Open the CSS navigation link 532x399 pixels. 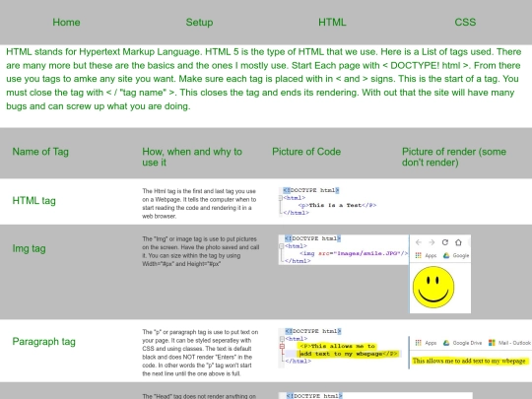[x=465, y=23]
